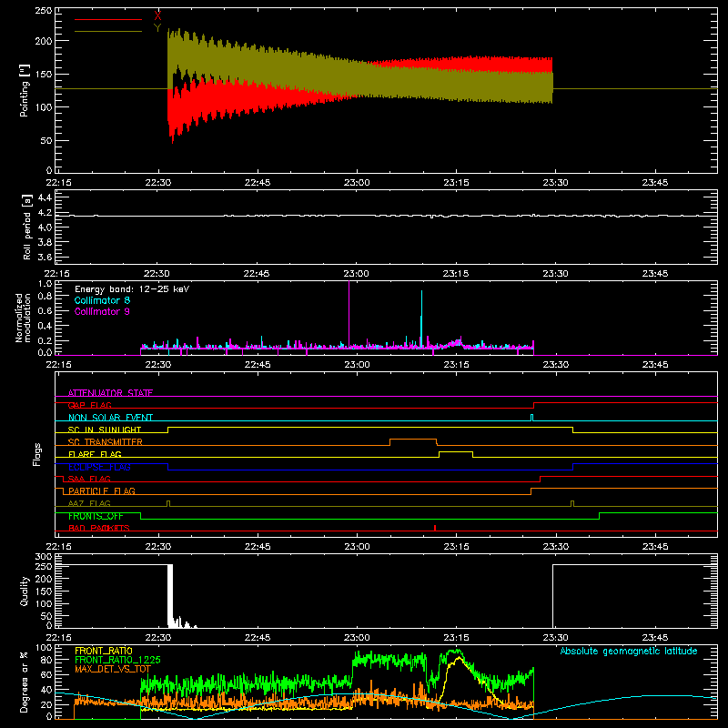Click the yellow FRONT_RATIO legend entry

[x=104, y=651]
